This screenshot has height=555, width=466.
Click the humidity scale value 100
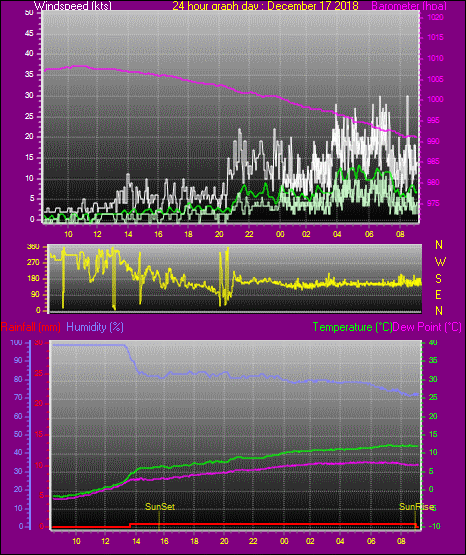(16, 343)
